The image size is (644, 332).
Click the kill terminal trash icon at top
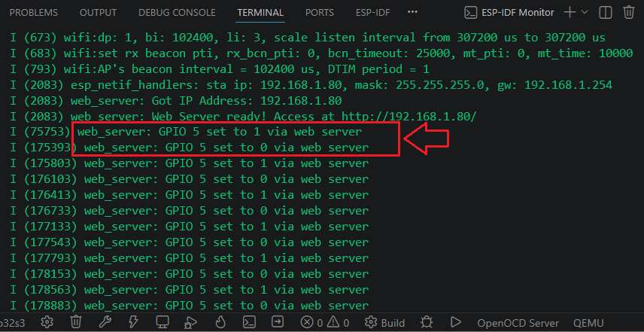(x=629, y=12)
